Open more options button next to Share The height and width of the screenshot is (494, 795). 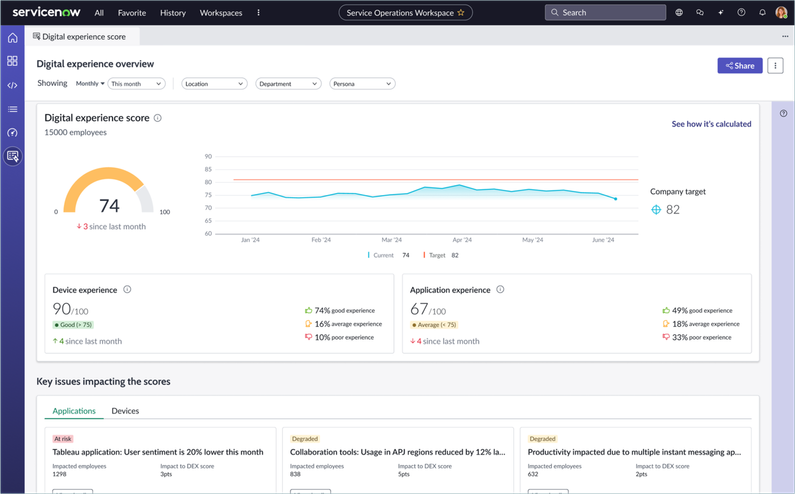[x=775, y=65]
